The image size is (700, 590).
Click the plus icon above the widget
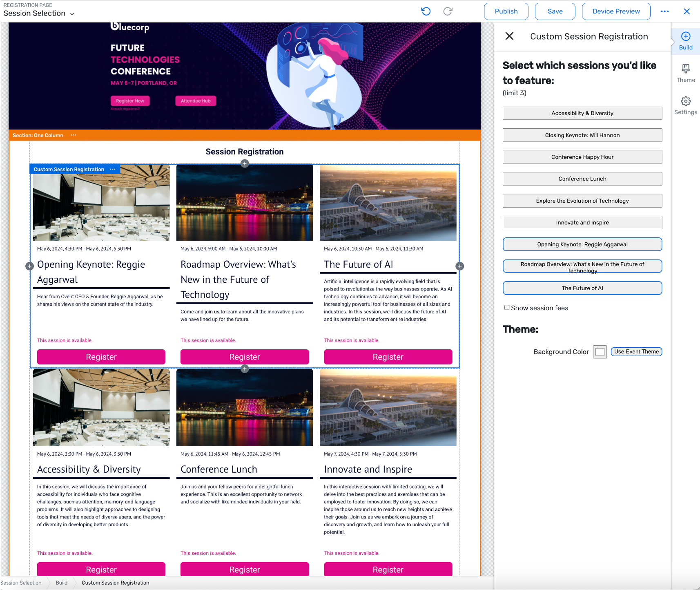point(245,163)
